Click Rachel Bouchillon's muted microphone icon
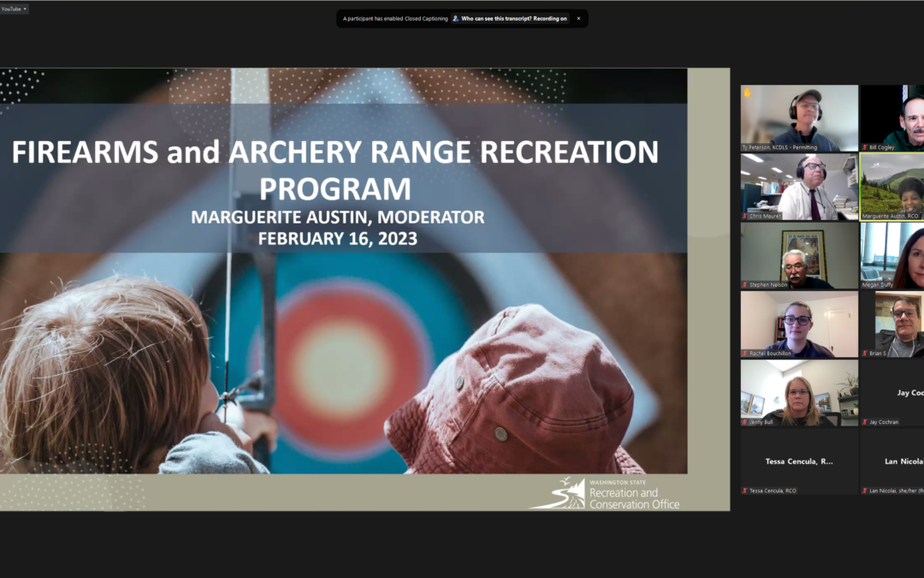924x578 pixels. pos(745,354)
